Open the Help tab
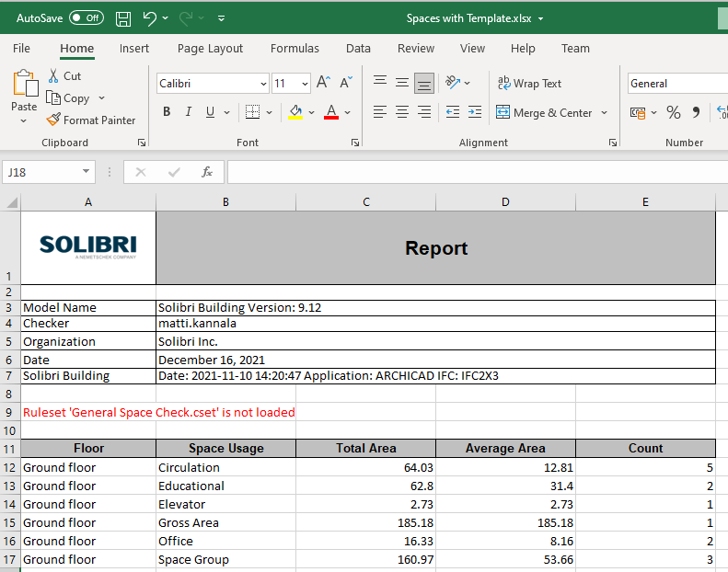728x572 pixels. pyautogui.click(x=523, y=48)
